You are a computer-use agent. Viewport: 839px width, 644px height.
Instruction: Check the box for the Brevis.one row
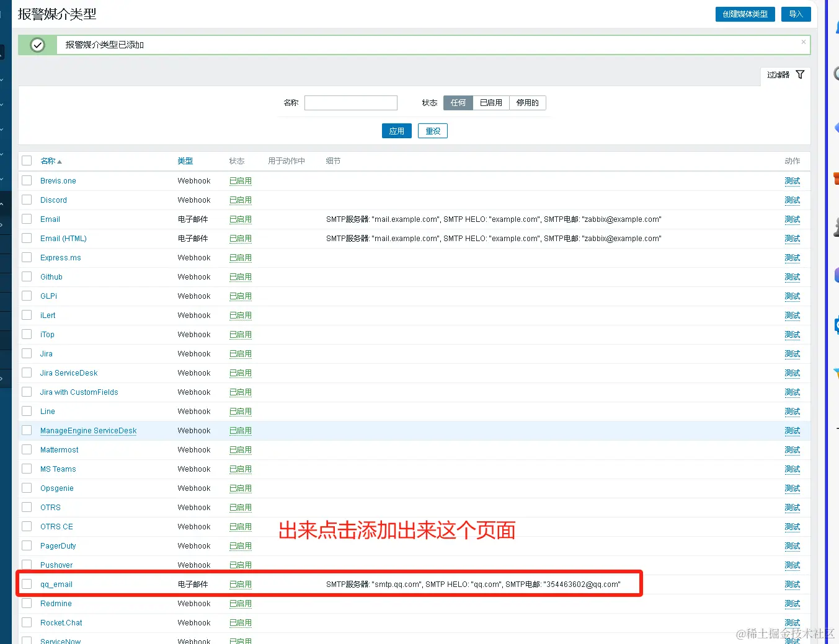tap(27, 180)
